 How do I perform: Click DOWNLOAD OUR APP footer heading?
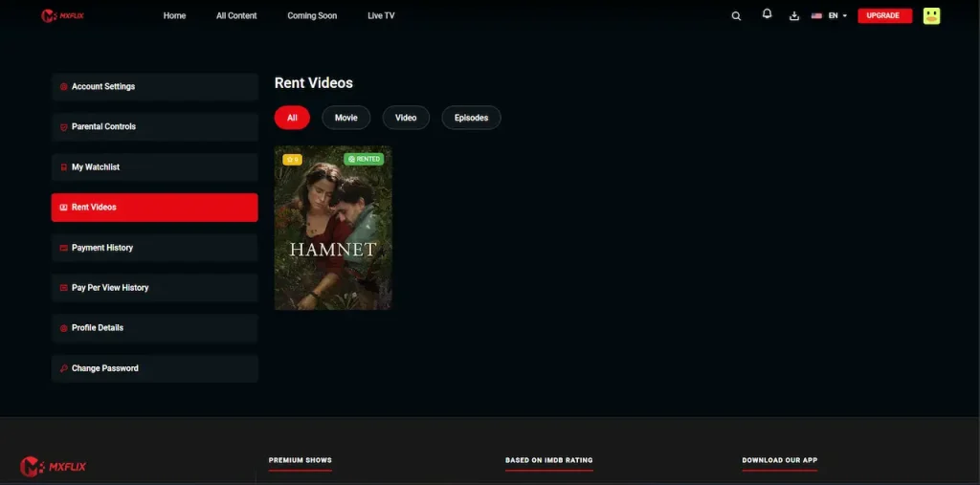click(779, 461)
